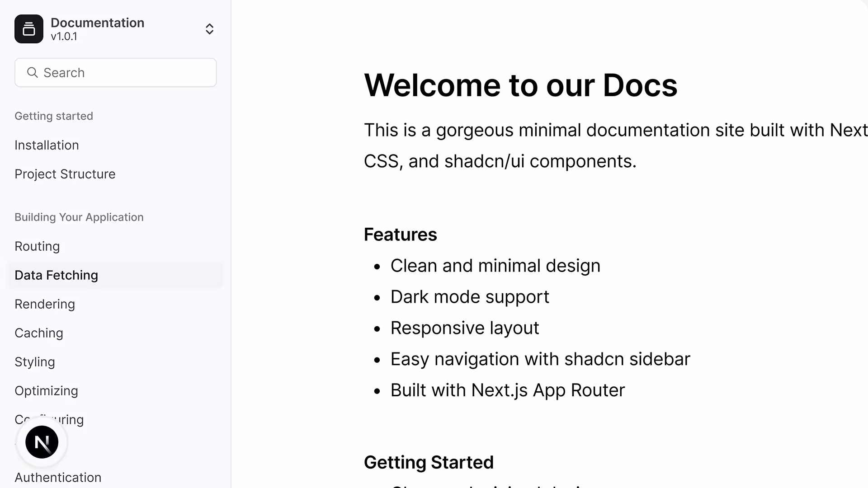
Task: Click the search magnifier icon
Action: pyautogui.click(x=32, y=72)
